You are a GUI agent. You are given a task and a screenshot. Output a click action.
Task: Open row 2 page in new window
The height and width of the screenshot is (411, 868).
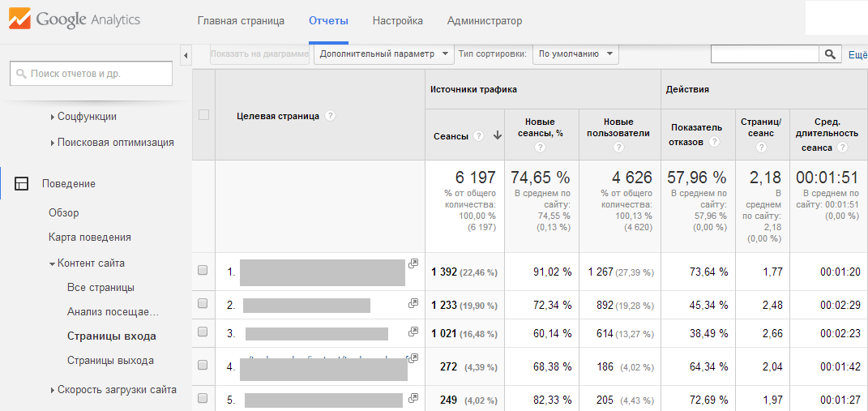click(413, 303)
